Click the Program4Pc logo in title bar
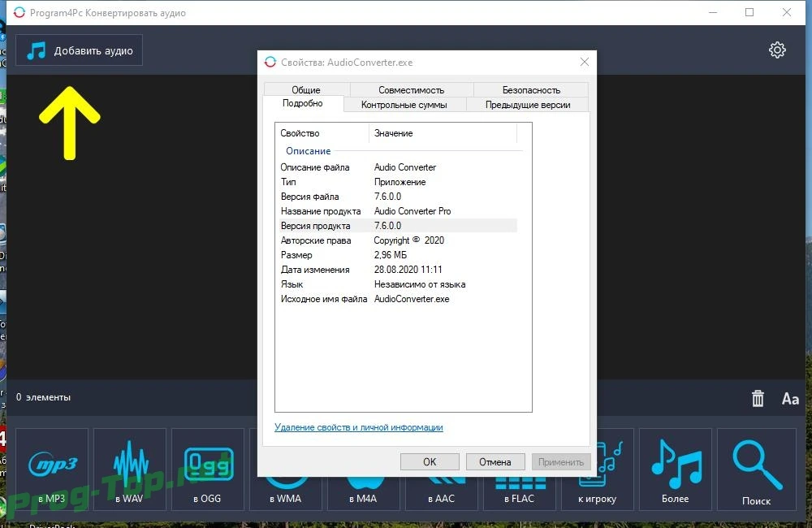 click(19, 12)
